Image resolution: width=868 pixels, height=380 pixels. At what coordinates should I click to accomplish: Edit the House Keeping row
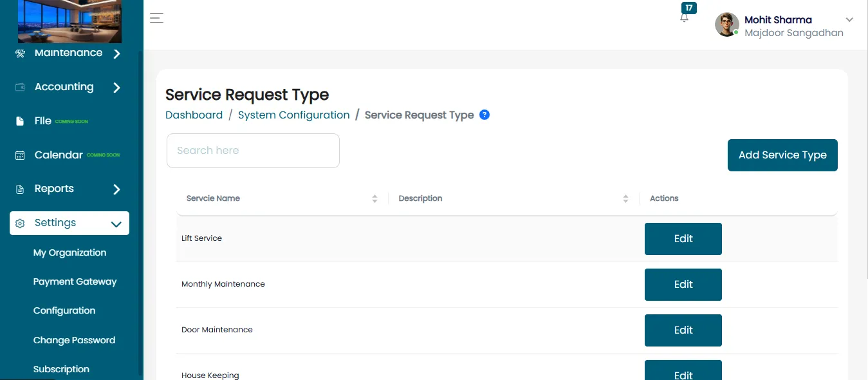tap(683, 370)
